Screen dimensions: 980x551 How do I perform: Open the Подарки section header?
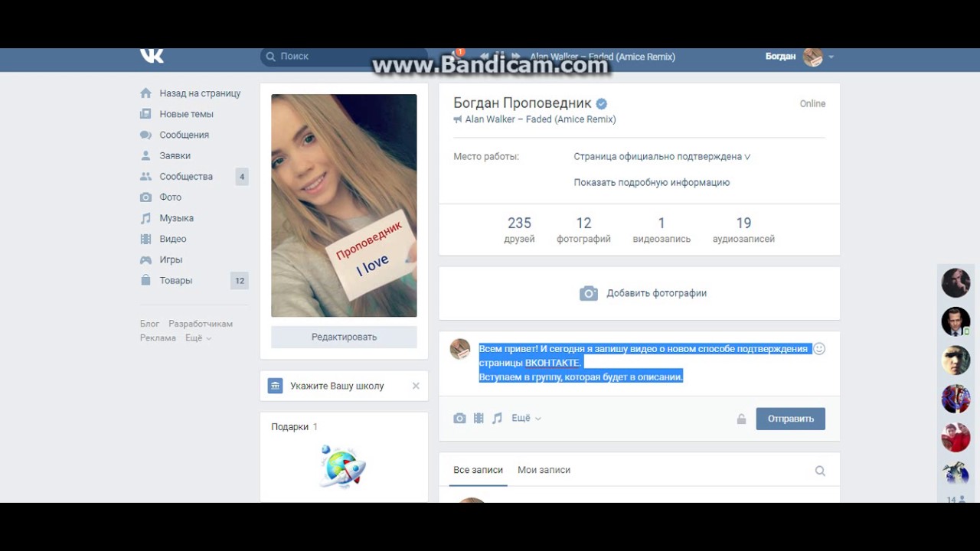294,427
